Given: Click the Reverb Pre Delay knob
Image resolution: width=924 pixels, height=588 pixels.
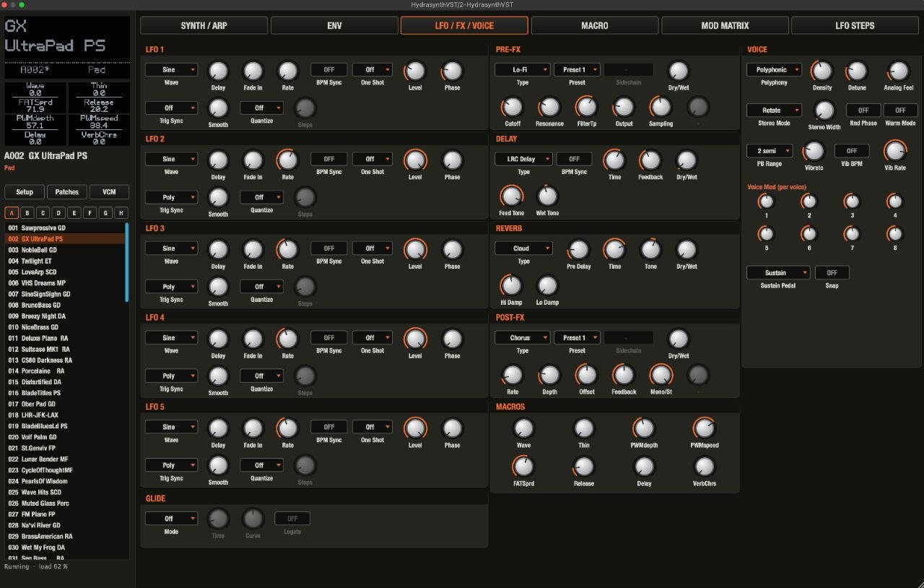Looking at the screenshot, I should tap(578, 250).
